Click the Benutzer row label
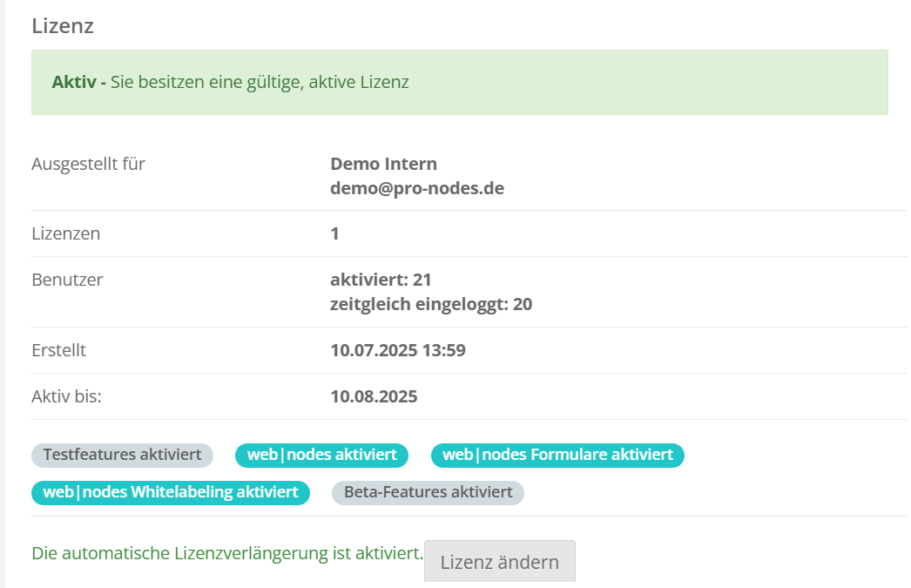The height and width of the screenshot is (588, 911). click(x=67, y=280)
